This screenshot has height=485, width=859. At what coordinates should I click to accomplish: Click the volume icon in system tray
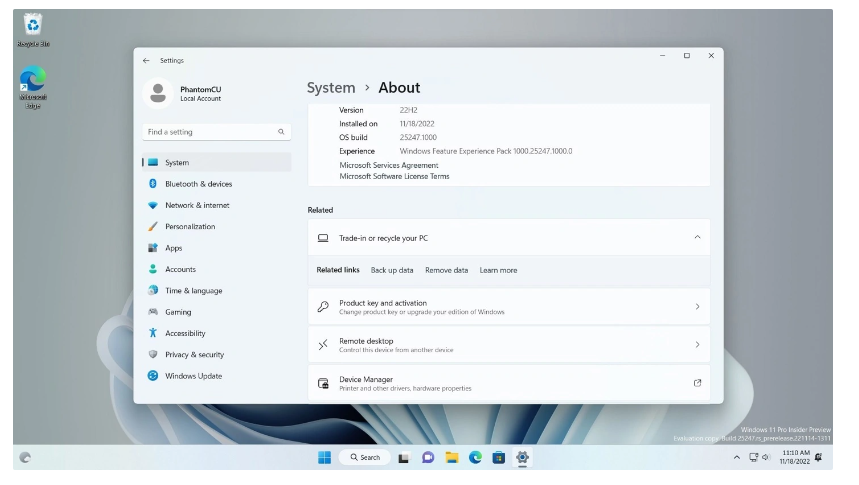(766, 458)
